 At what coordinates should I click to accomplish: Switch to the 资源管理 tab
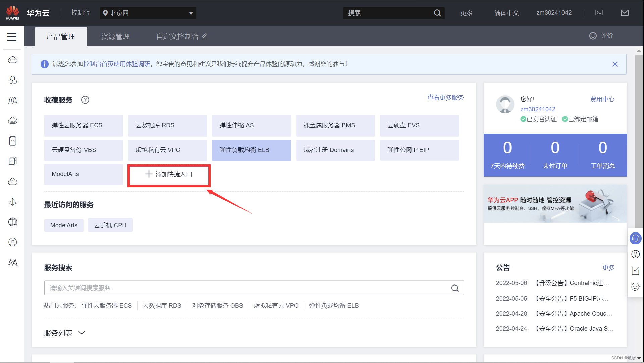(115, 36)
